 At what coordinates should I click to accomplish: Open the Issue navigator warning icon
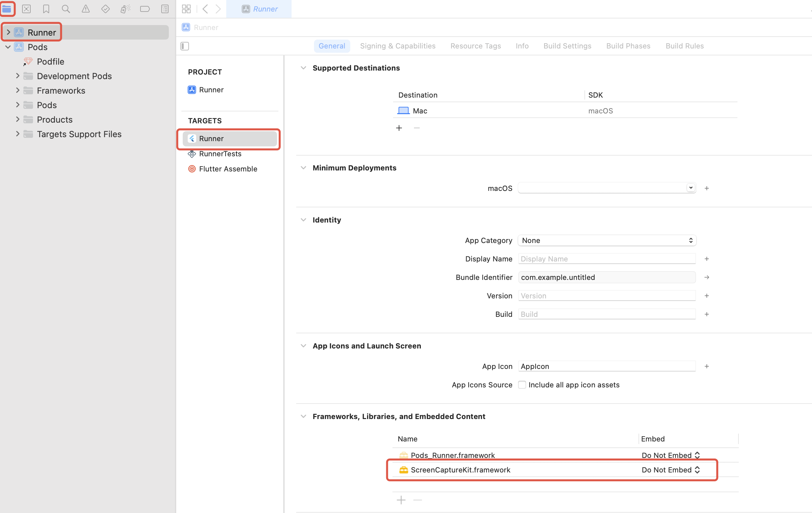[86, 9]
